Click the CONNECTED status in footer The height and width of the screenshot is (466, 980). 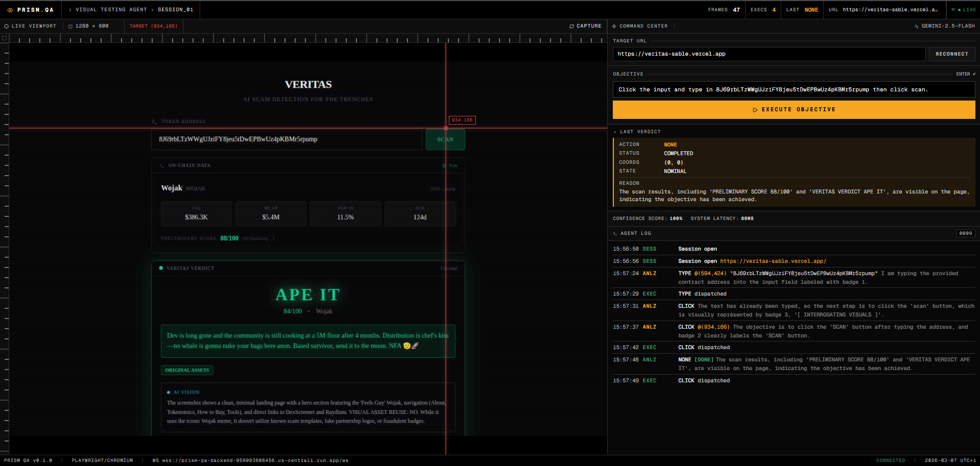click(890, 460)
